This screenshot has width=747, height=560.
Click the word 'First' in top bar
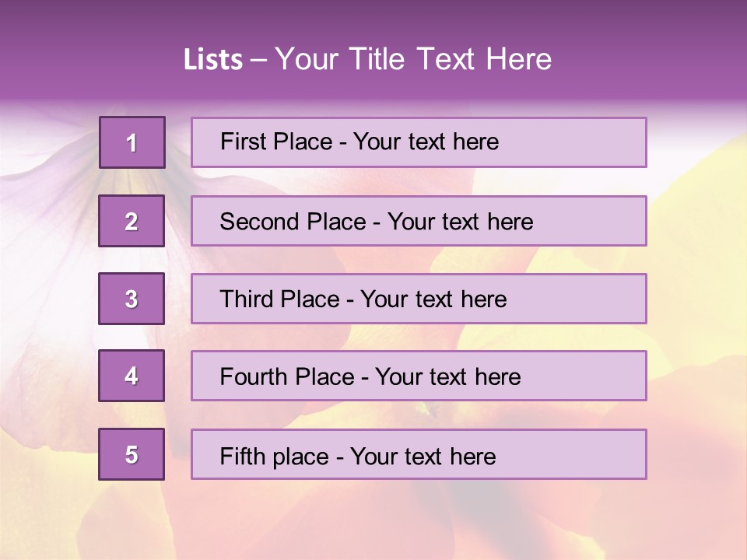click(x=237, y=142)
